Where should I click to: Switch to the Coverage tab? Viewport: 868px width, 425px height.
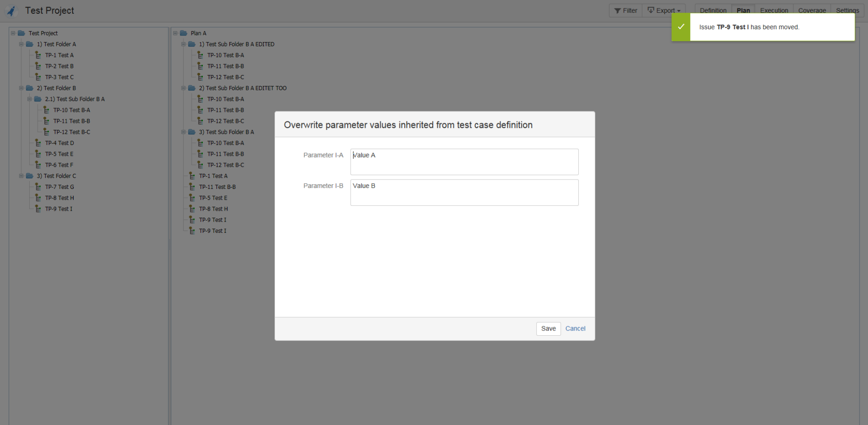pos(812,10)
